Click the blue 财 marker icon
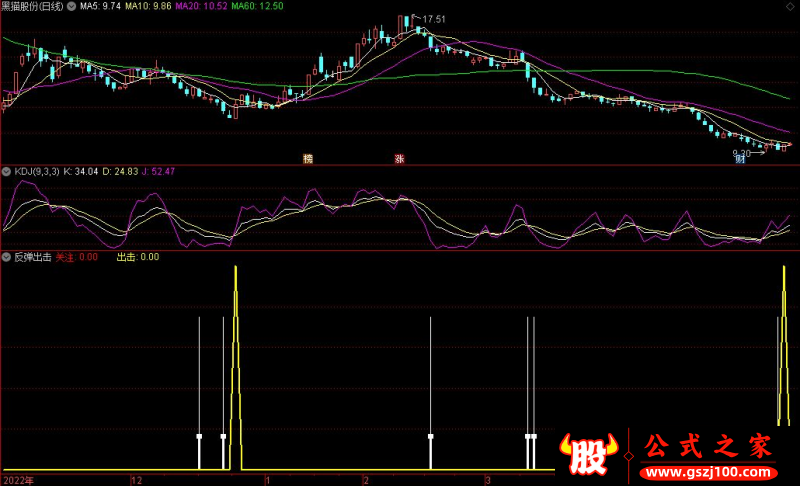This screenshot has height=486, width=800. pyautogui.click(x=741, y=159)
